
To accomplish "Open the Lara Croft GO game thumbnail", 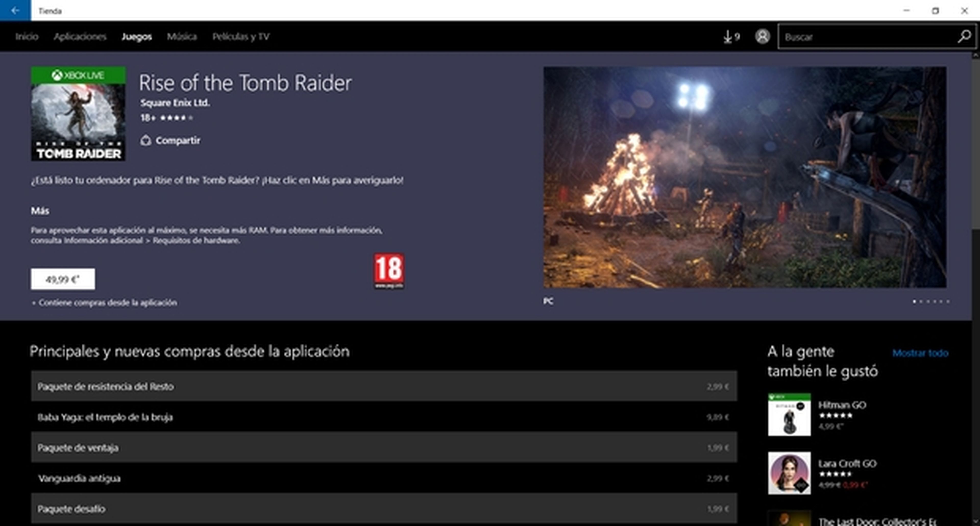I will point(789,473).
